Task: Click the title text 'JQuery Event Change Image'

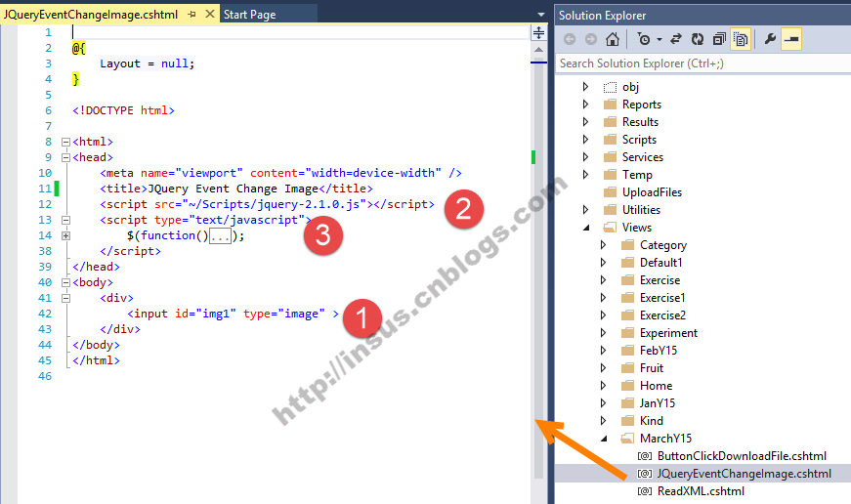Action: (x=233, y=189)
